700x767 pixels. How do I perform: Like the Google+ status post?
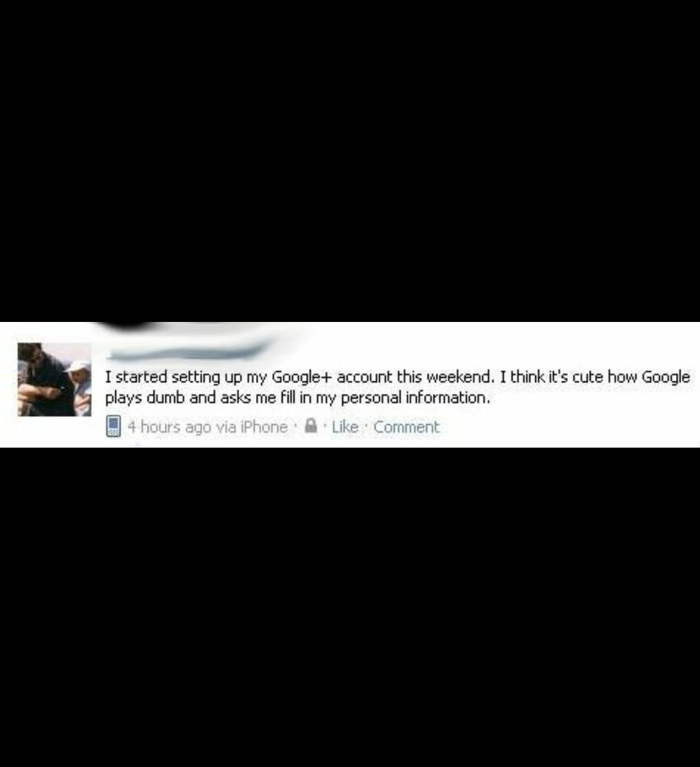(x=345, y=427)
